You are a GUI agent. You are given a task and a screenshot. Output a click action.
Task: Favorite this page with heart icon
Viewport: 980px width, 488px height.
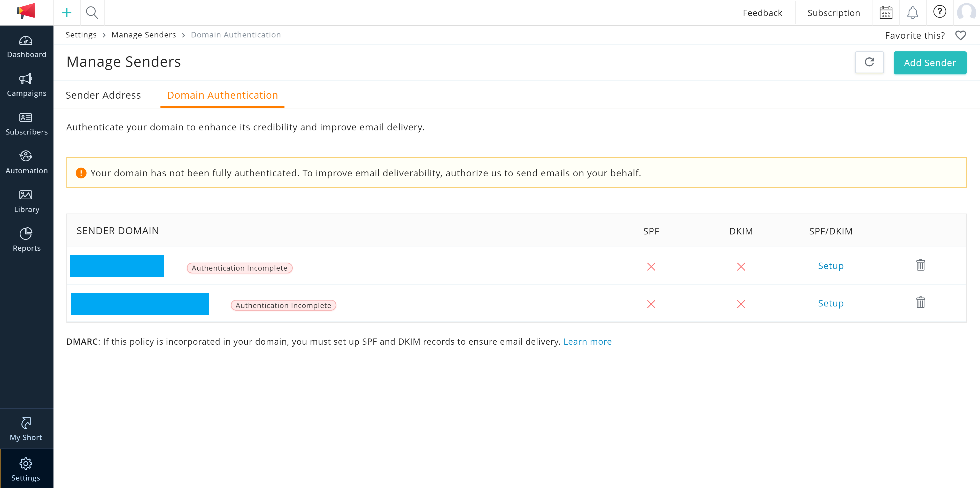tap(961, 35)
